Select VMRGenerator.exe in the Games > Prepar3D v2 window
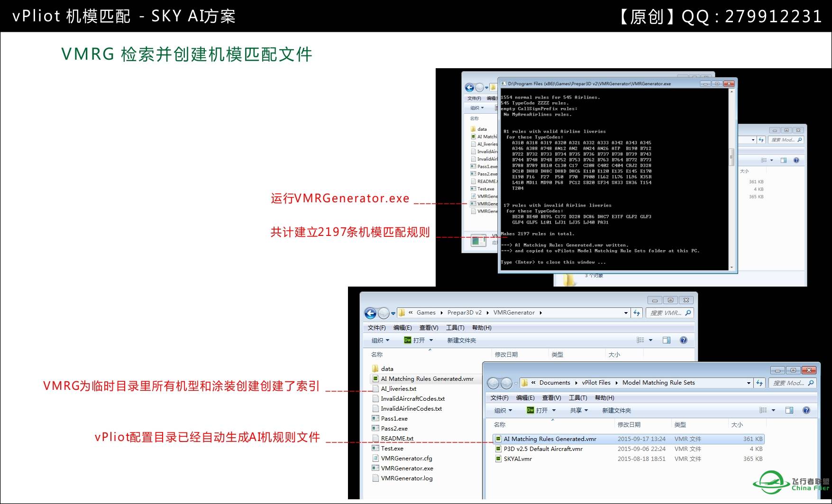Screen dimensions: 832x504 tap(407, 468)
